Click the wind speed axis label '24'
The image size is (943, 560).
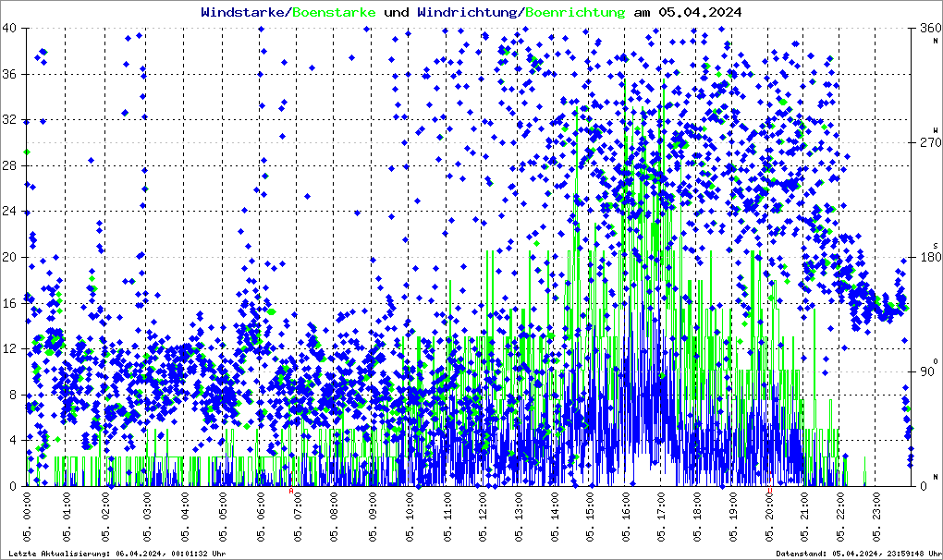tap(9, 212)
